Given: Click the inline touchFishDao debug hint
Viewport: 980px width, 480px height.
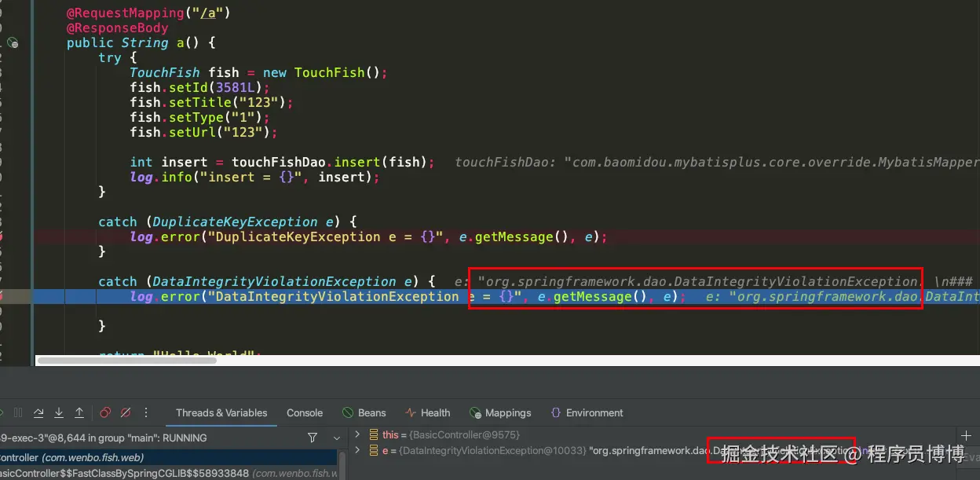Looking at the screenshot, I should click(717, 162).
